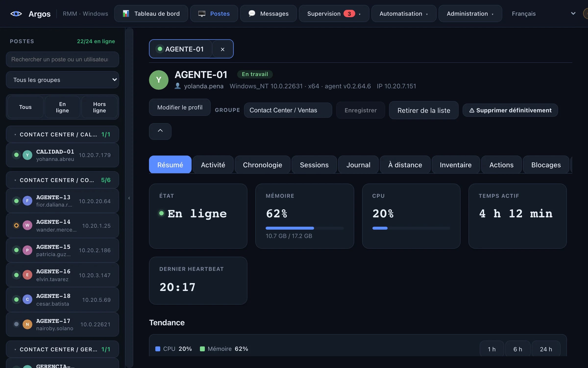Collapse the Contact Center / CAL... group
588x368 pixels.
[x=62, y=134]
